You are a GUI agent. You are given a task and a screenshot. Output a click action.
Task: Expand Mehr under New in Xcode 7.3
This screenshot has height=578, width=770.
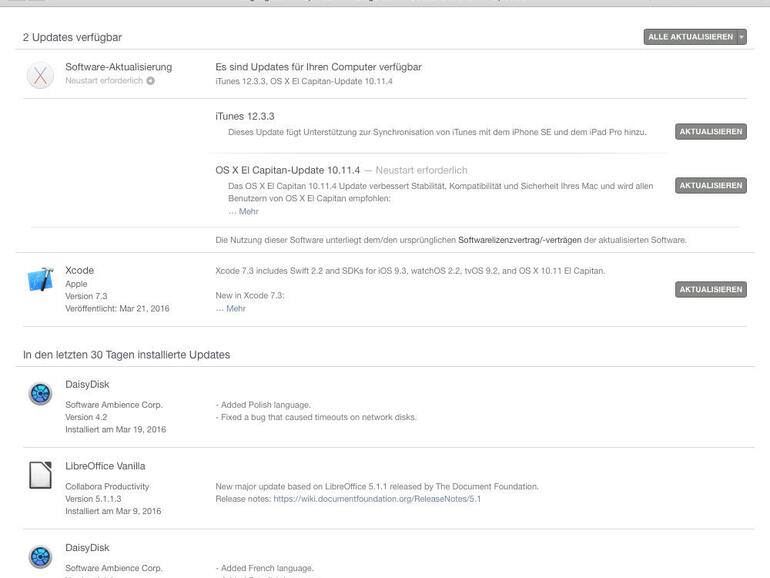click(x=235, y=309)
